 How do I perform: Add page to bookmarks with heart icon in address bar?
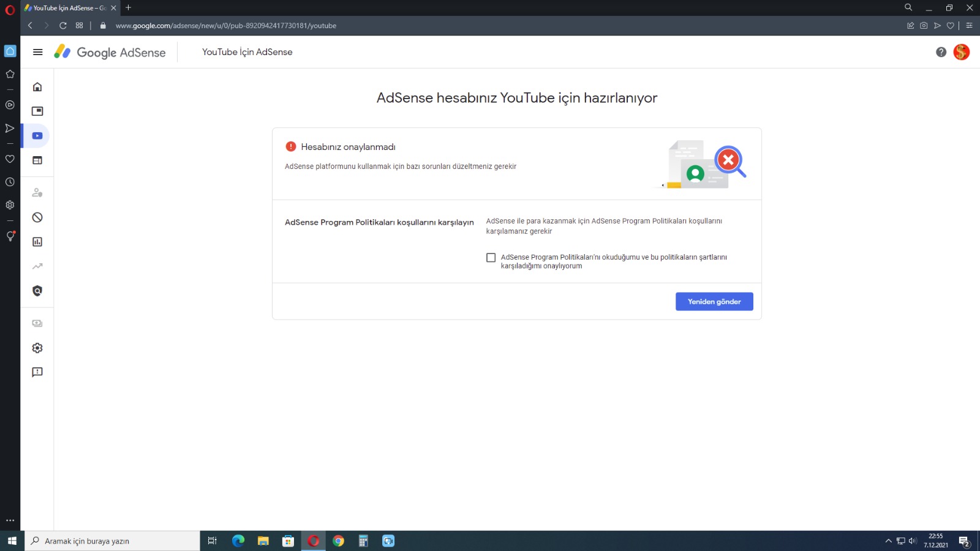(951, 26)
